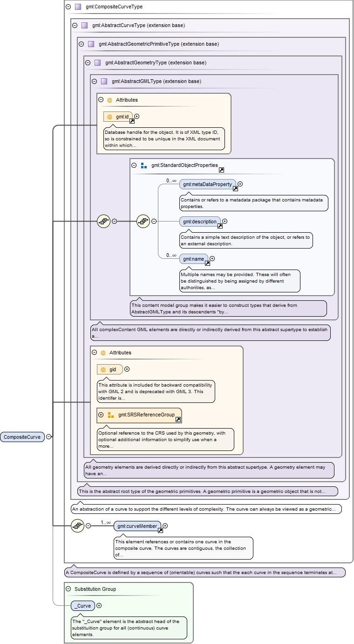Screen dimensions: 354x644
Task: Click the 'Database handle for the object' annotation
Action: click(164, 138)
